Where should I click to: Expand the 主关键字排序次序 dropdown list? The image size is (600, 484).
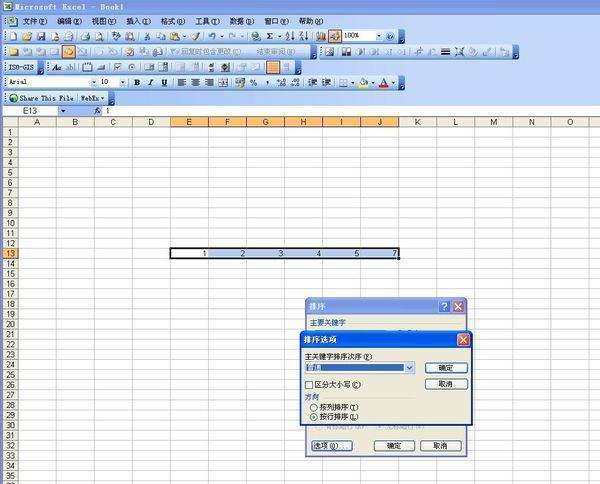point(410,368)
